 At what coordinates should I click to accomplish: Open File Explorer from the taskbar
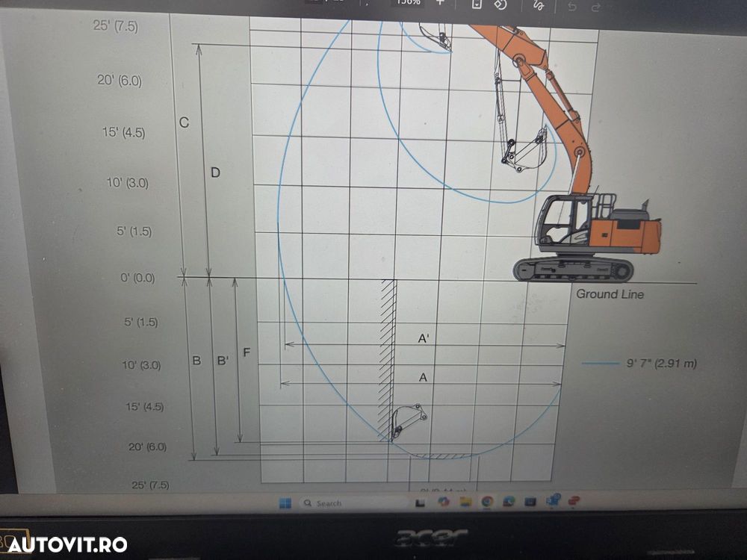[x=465, y=502]
